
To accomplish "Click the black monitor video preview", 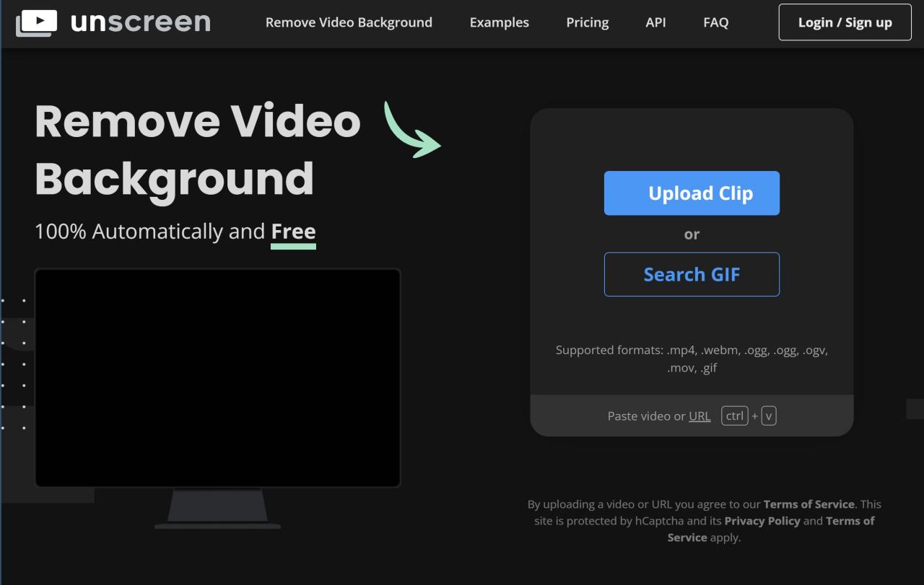I will pos(217,377).
